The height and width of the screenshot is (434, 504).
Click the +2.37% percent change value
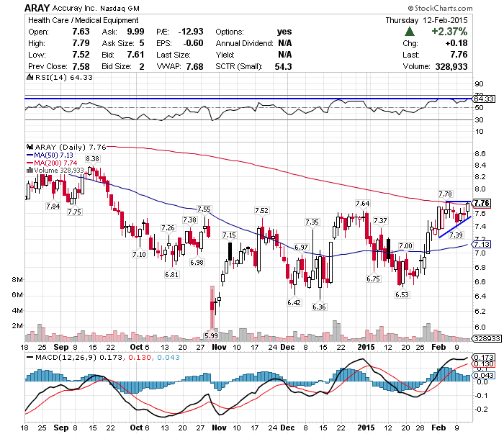tap(449, 32)
